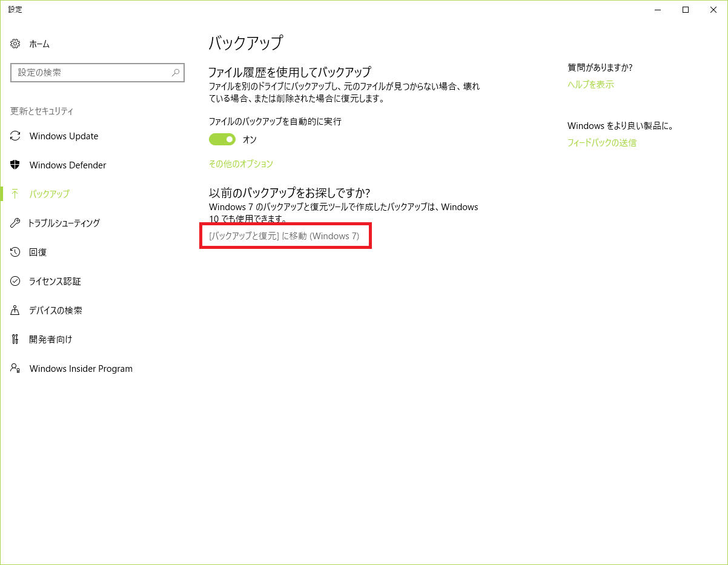This screenshot has width=728, height=565.
Task: Click the バックアップ folder icon in sidebar
Action: (x=15, y=194)
